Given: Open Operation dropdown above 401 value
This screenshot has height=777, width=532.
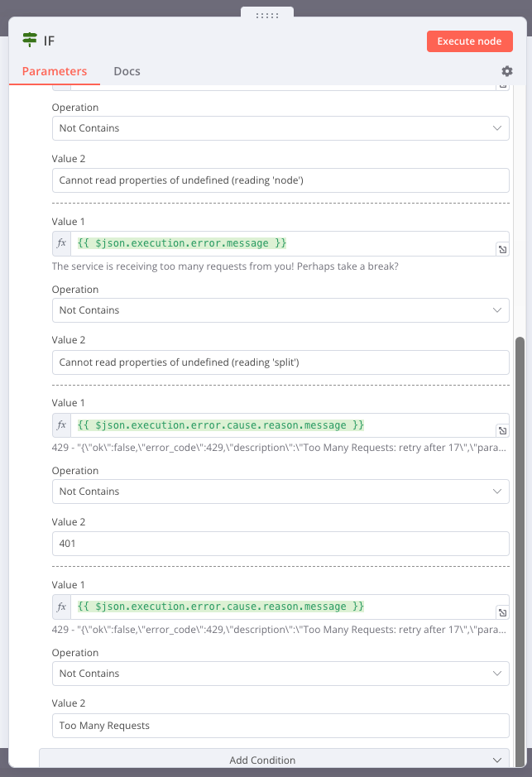Looking at the screenshot, I should click(x=280, y=492).
